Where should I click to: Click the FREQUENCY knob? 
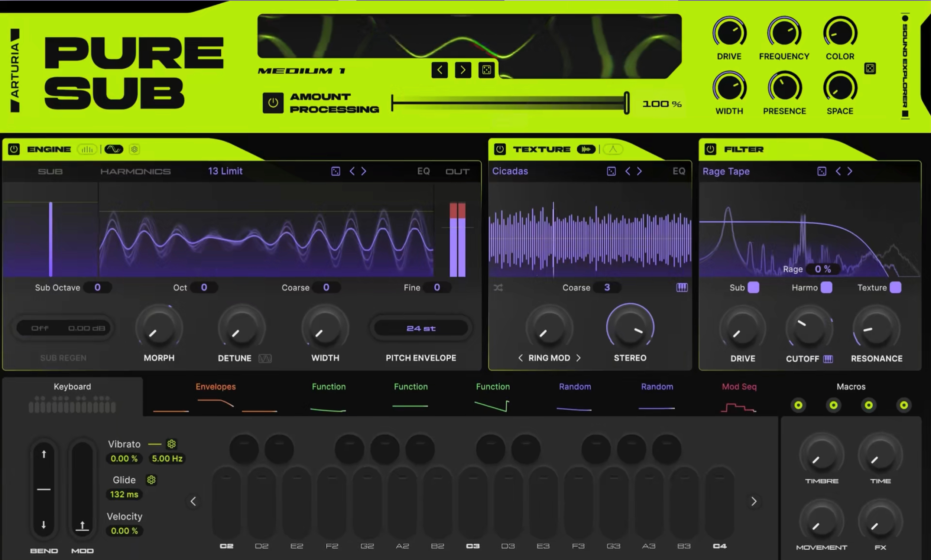click(x=784, y=33)
